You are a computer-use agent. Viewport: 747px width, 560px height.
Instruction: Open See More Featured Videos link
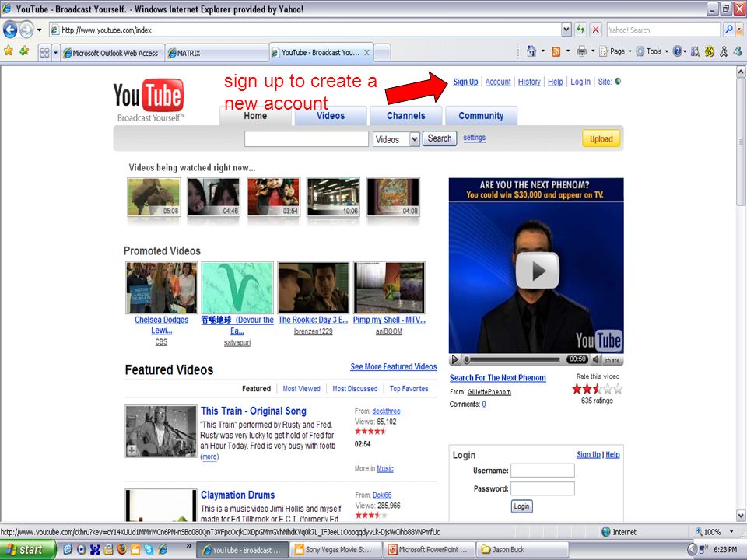pyautogui.click(x=394, y=366)
